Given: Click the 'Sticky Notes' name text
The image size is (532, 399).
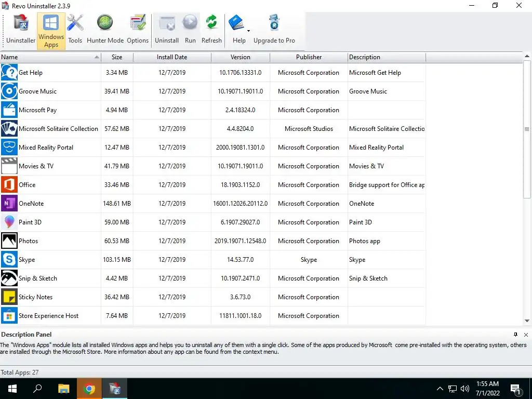Looking at the screenshot, I should pos(36,297).
